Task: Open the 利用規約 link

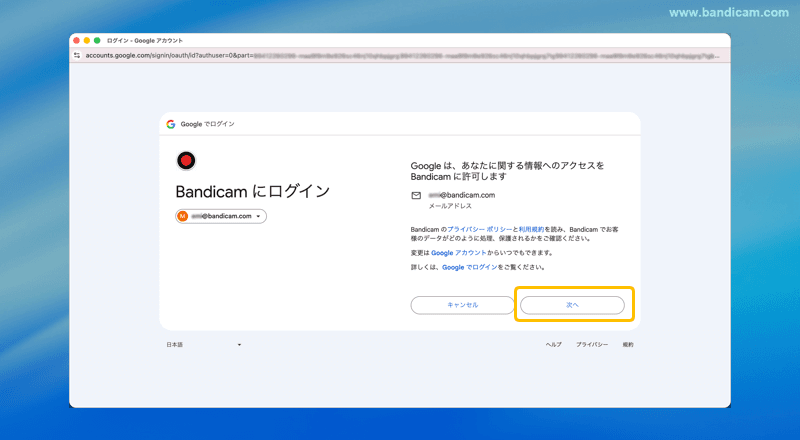Action: (x=531, y=230)
